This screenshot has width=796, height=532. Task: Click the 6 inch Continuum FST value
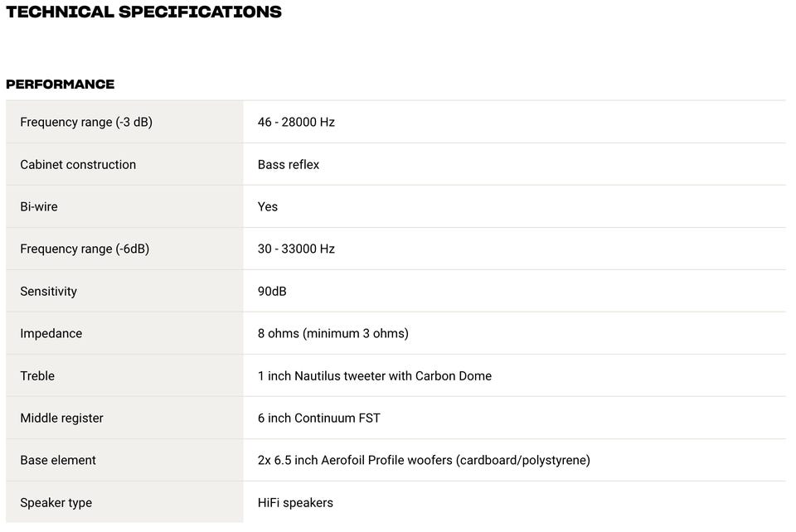319,418
